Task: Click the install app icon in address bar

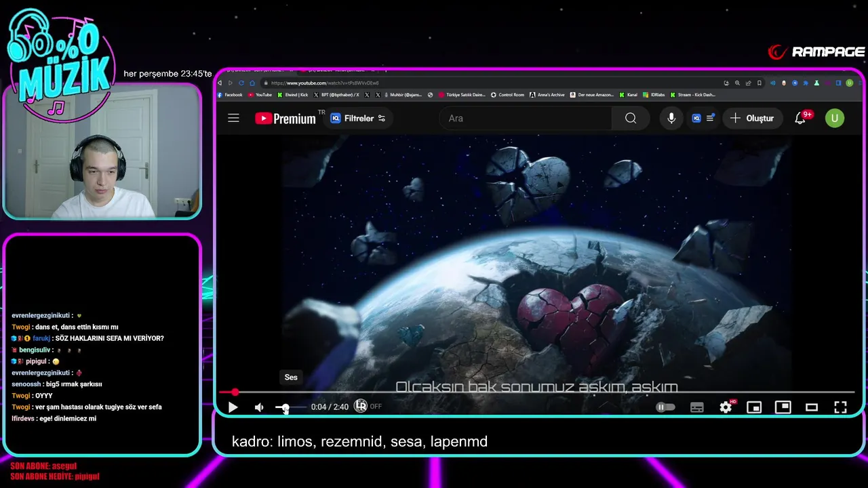Action: [727, 83]
